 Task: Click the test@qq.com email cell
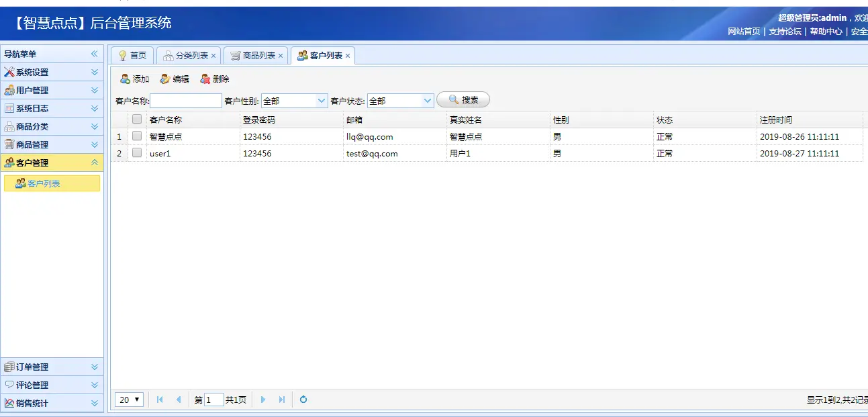point(395,153)
